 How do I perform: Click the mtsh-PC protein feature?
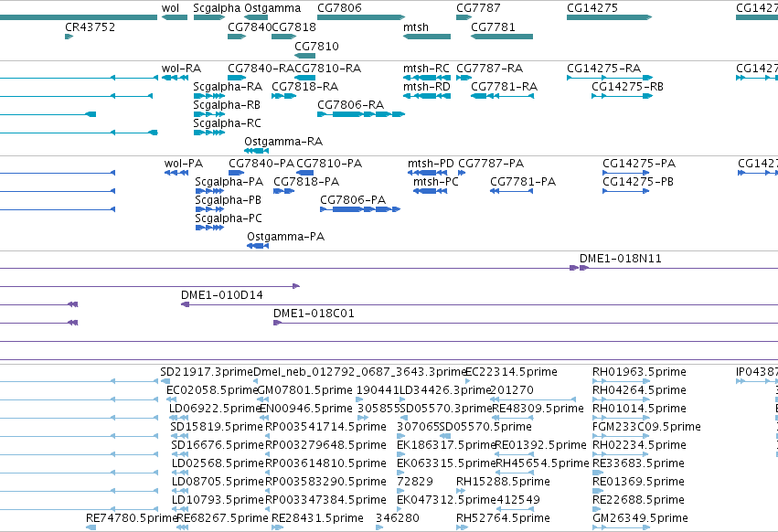431,191
